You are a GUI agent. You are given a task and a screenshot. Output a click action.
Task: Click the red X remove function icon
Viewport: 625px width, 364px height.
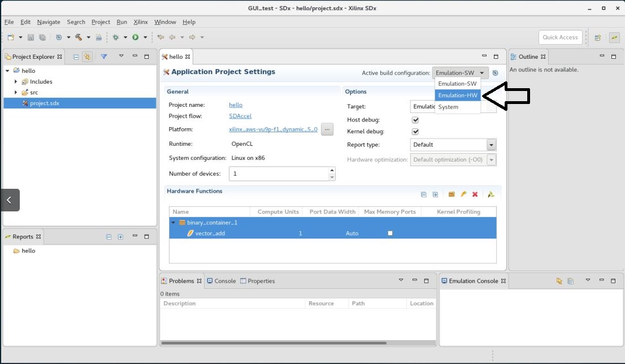click(475, 194)
